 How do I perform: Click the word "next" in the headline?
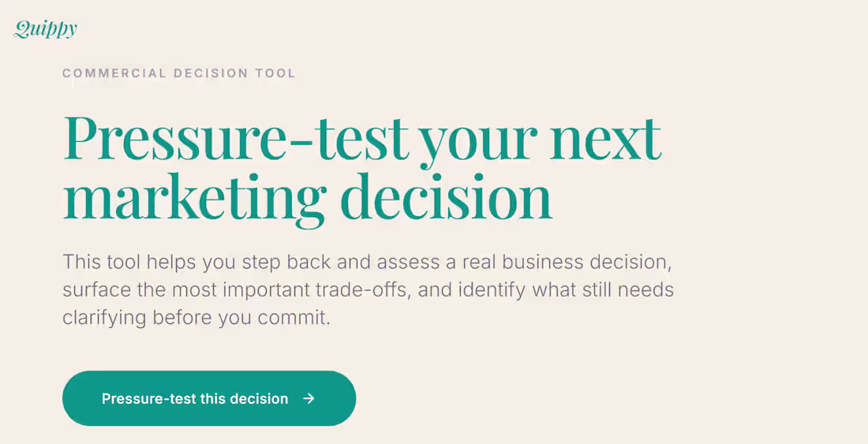click(605, 138)
